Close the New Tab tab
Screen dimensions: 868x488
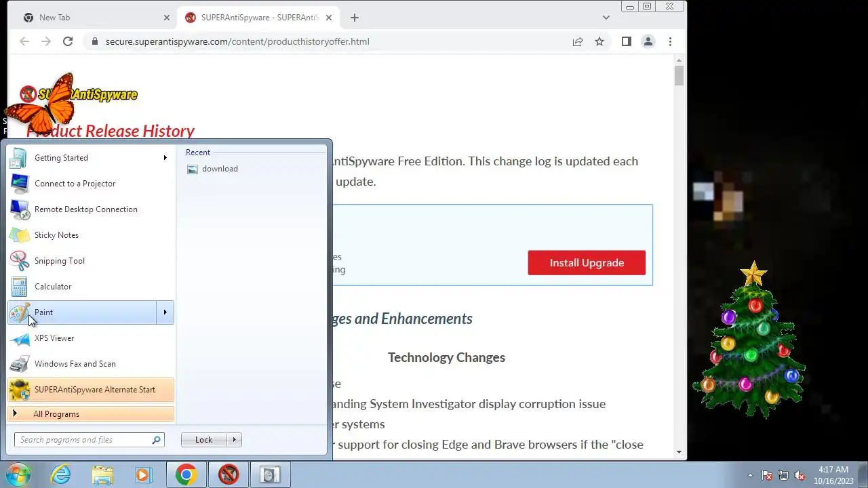(167, 18)
